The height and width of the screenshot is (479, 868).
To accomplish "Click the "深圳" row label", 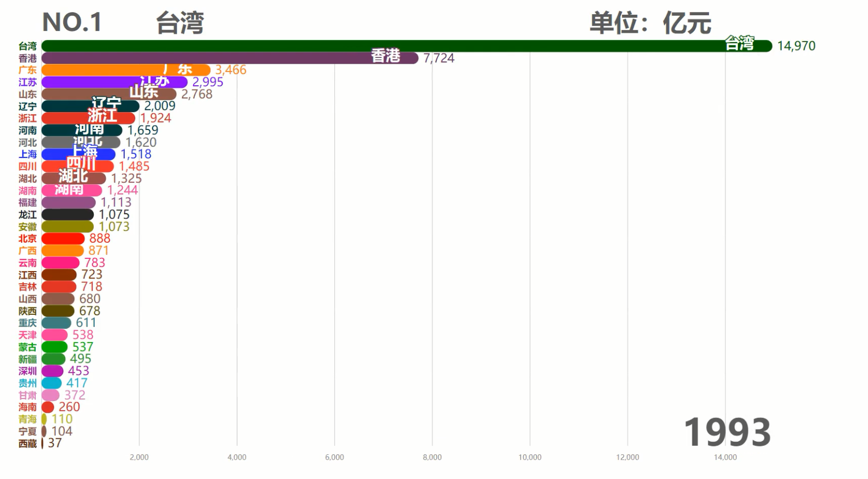I will click(x=28, y=371).
